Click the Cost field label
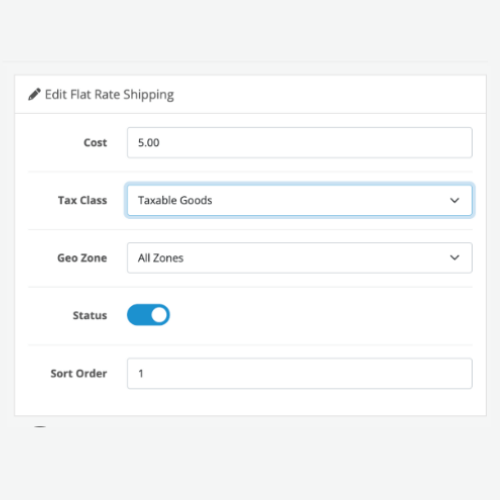 click(x=95, y=143)
